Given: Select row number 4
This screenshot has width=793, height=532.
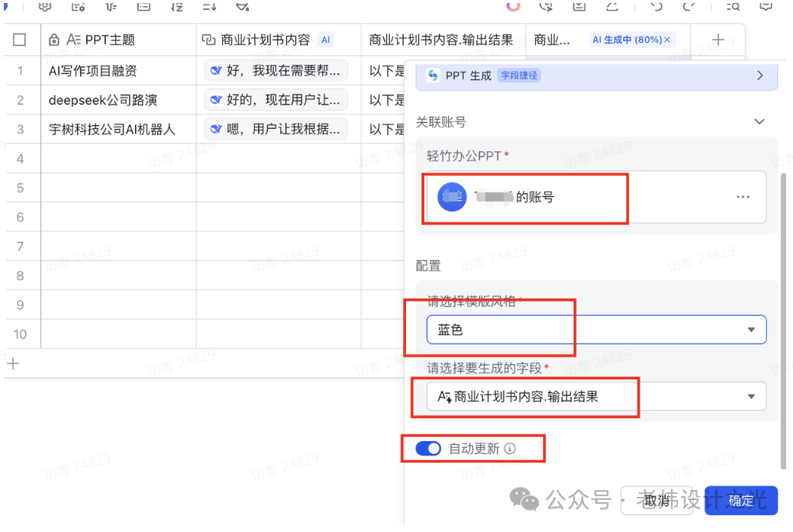Looking at the screenshot, I should [x=21, y=159].
